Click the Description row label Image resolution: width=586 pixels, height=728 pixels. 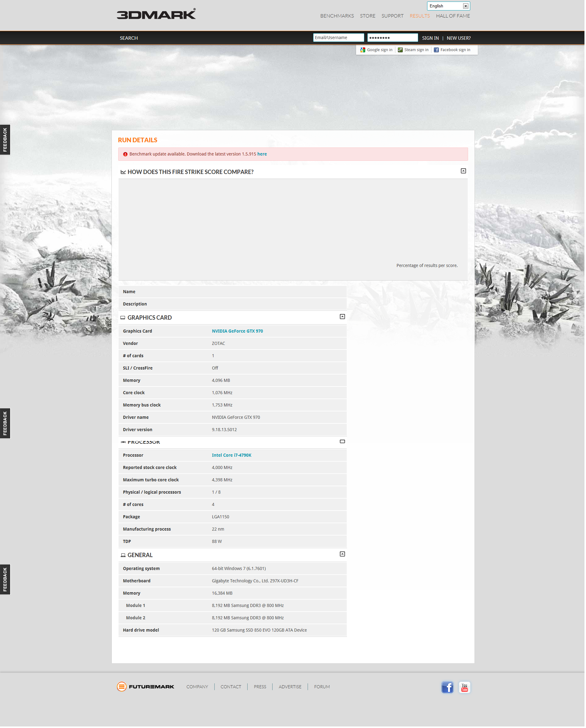point(135,304)
